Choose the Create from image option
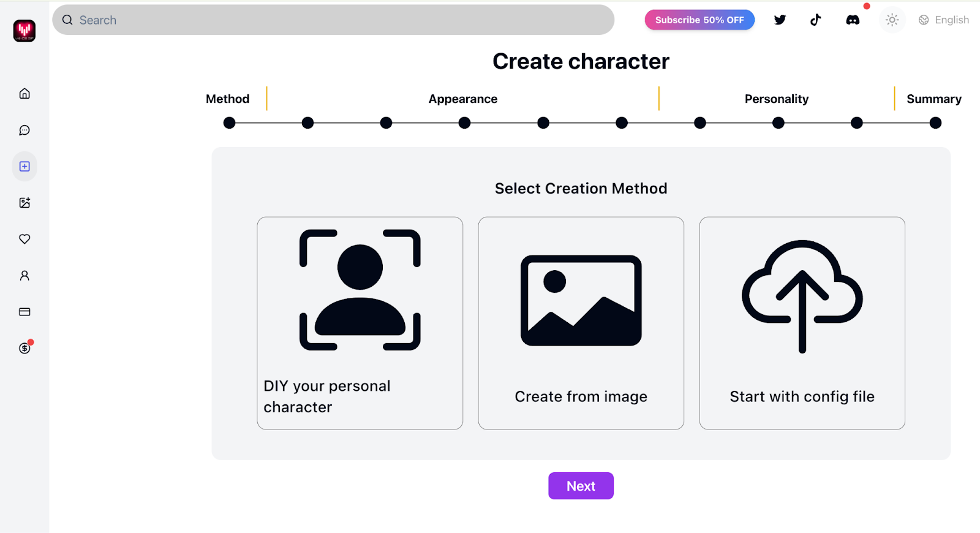 pos(581,323)
